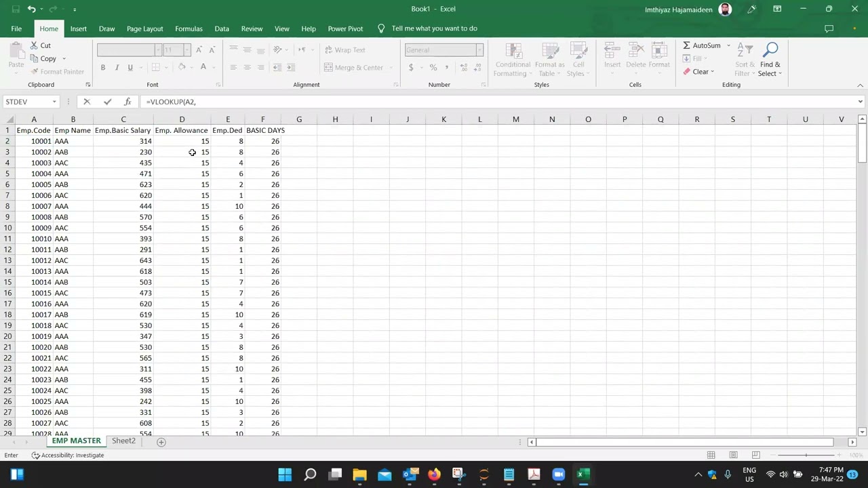Select the Sheet2 worksheet tab

coord(123,441)
